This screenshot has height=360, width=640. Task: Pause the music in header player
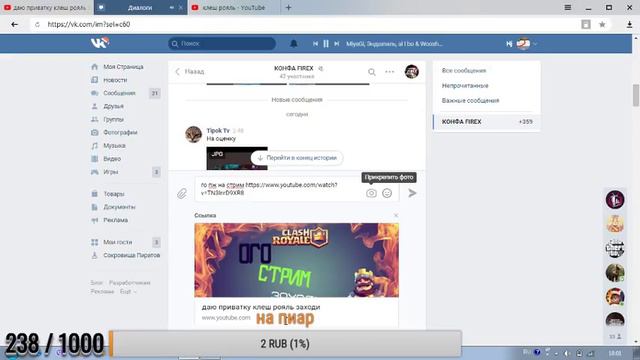[326, 44]
